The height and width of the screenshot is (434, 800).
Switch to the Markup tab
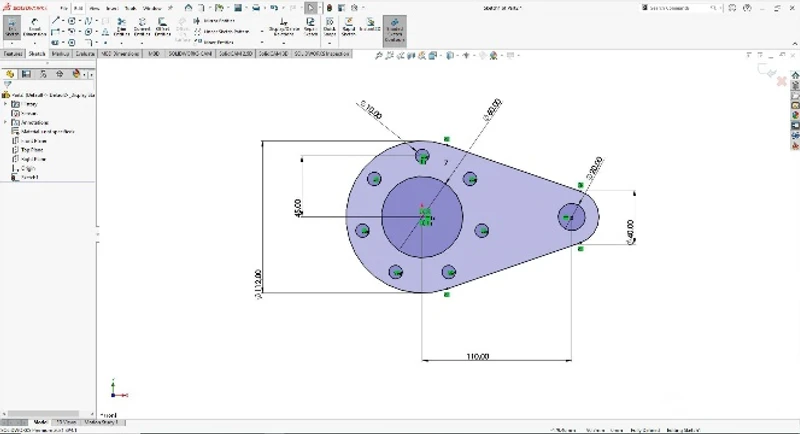[x=60, y=54]
